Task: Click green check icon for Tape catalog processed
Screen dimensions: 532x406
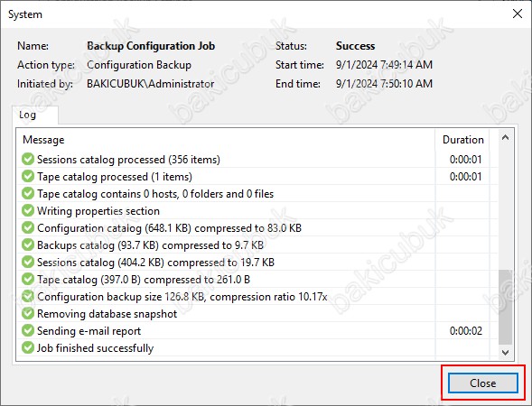Action: point(28,176)
